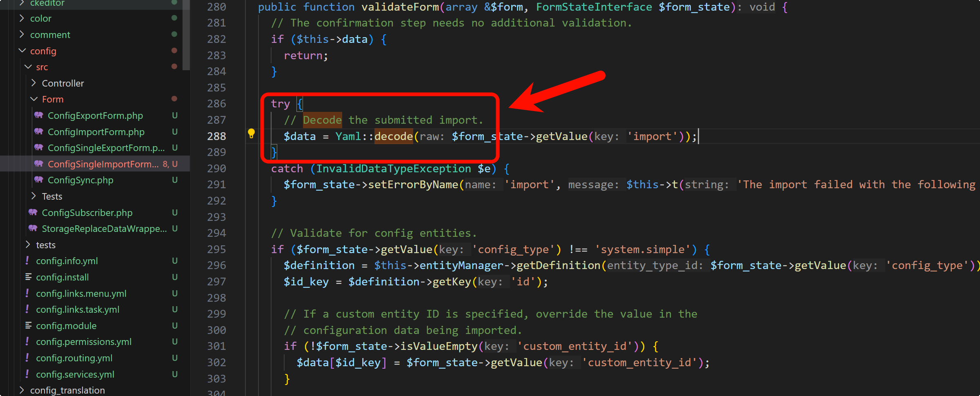Click the PHP icon beside ConfigSubscriber.php
Screen dimensions: 980x396
33,212
